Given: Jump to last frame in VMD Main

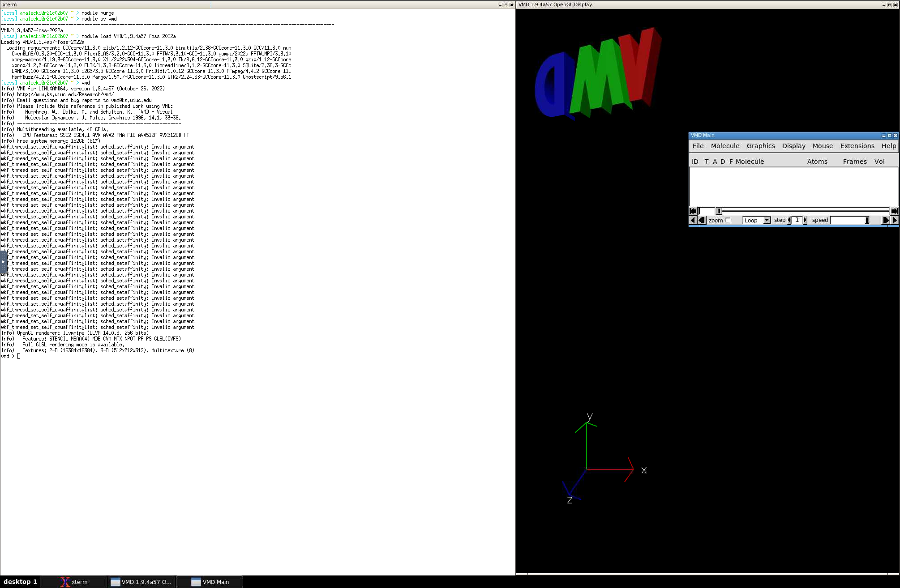Looking at the screenshot, I should tap(894, 211).
